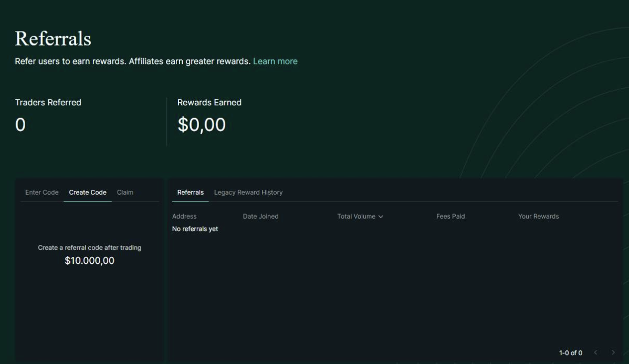
Task: Switch to Legacy Reward History tab
Action: pos(248,192)
